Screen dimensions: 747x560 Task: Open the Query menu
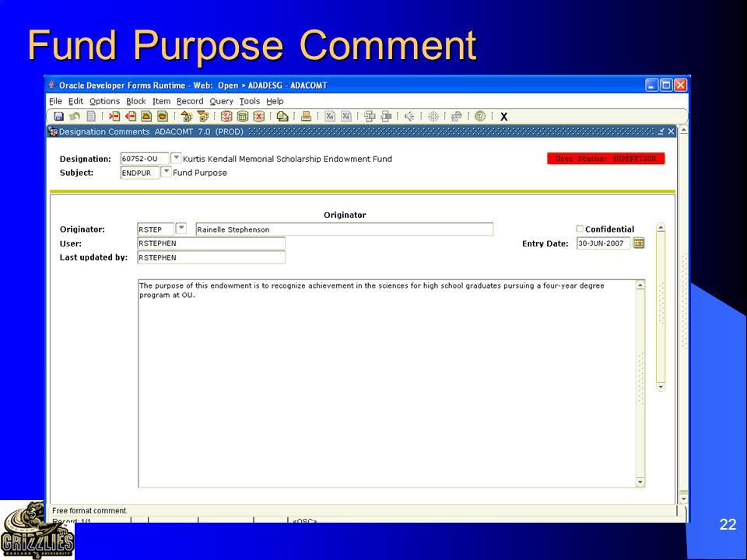tap(221, 101)
